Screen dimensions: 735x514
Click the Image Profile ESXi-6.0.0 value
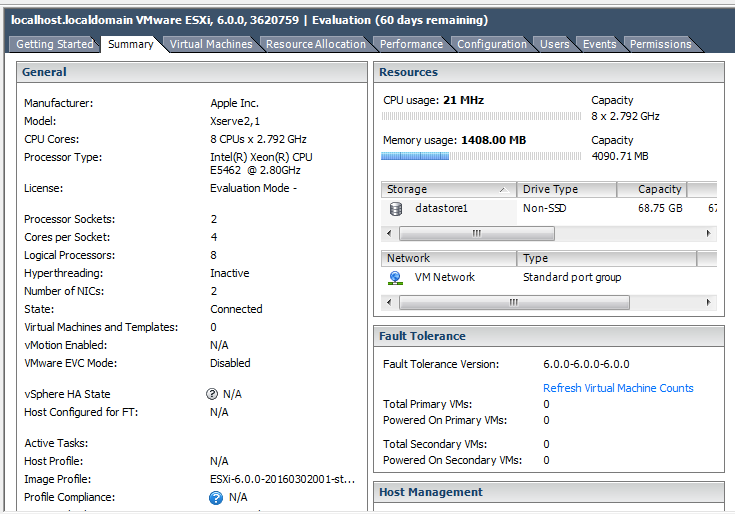click(283, 479)
